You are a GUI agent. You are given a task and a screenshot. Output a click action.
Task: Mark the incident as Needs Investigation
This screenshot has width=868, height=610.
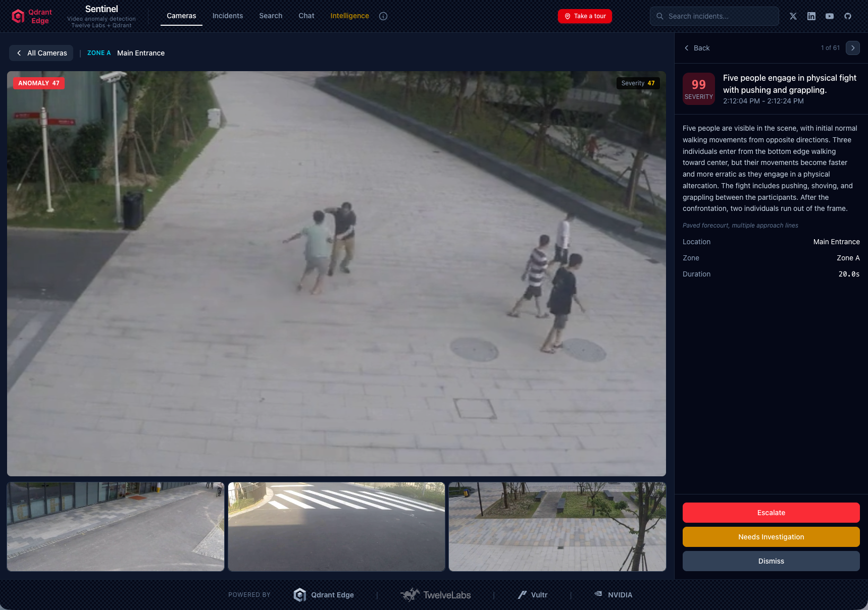pyautogui.click(x=771, y=537)
